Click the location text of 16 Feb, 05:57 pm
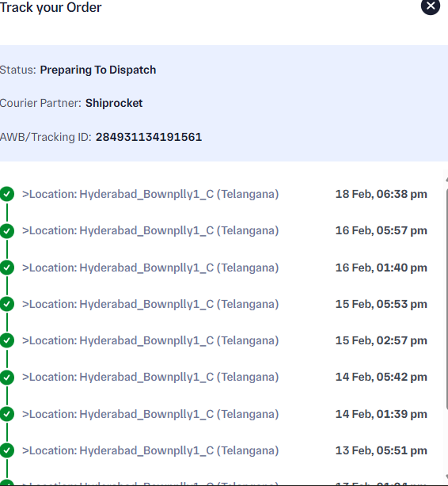This screenshot has width=448, height=486. (x=150, y=230)
